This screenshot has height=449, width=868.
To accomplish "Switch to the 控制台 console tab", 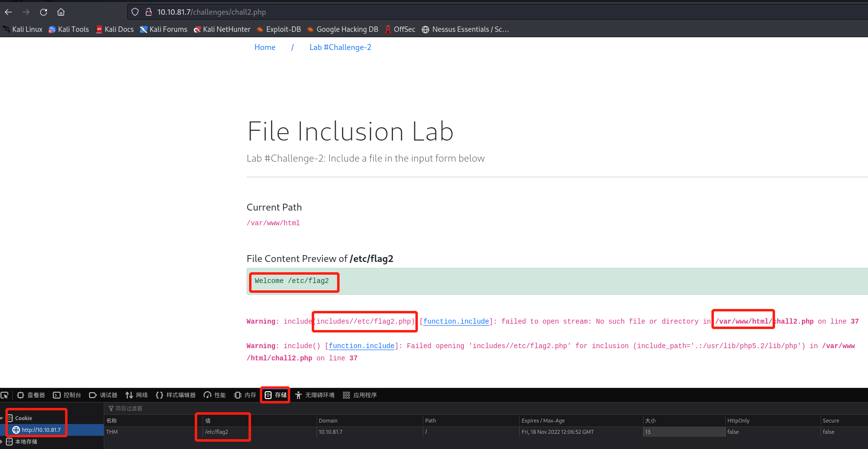I will (x=67, y=395).
